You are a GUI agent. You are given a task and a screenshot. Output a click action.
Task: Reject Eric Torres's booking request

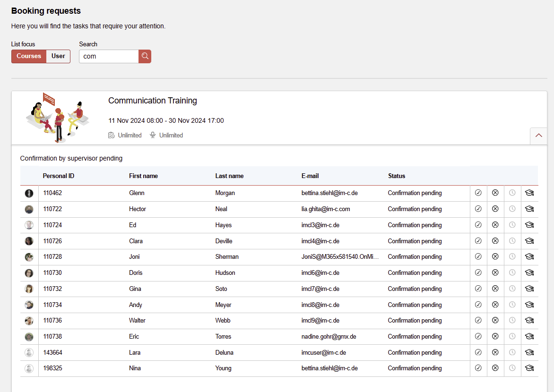tap(495, 336)
